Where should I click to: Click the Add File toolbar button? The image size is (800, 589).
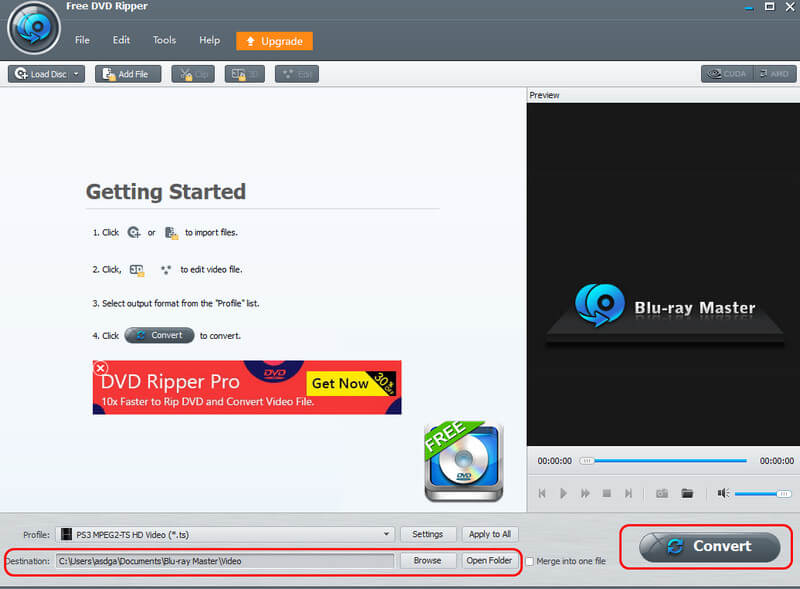[128, 74]
